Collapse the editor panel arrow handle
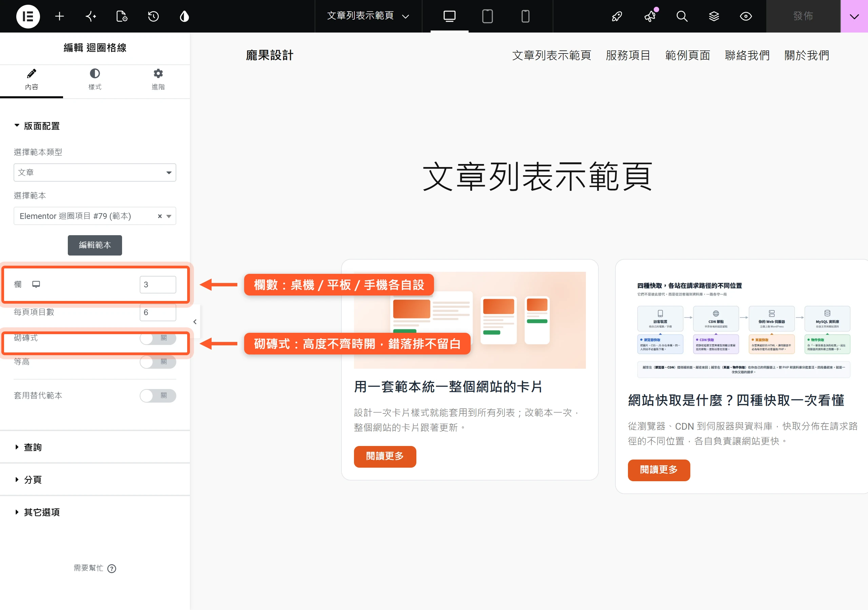Viewport: 868px width, 610px height. click(195, 322)
